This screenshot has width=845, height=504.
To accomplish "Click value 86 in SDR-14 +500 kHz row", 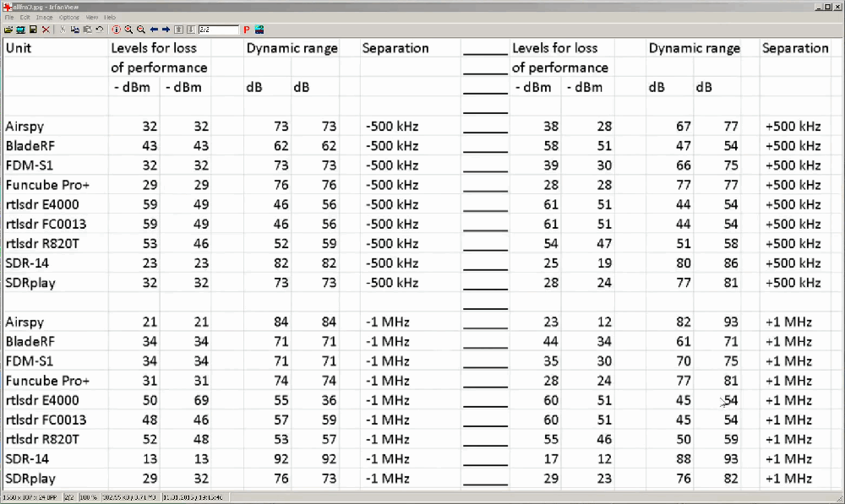I will point(731,263).
